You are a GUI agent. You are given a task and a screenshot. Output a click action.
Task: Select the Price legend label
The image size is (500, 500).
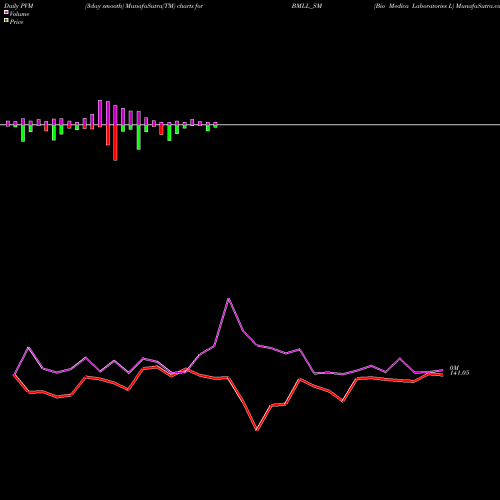pyautogui.click(x=16, y=22)
